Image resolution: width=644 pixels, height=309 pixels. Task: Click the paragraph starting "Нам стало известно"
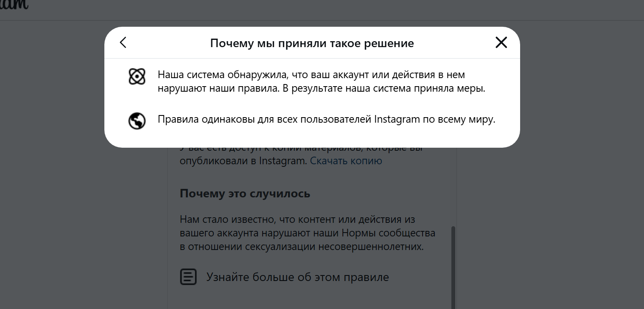pos(308,233)
